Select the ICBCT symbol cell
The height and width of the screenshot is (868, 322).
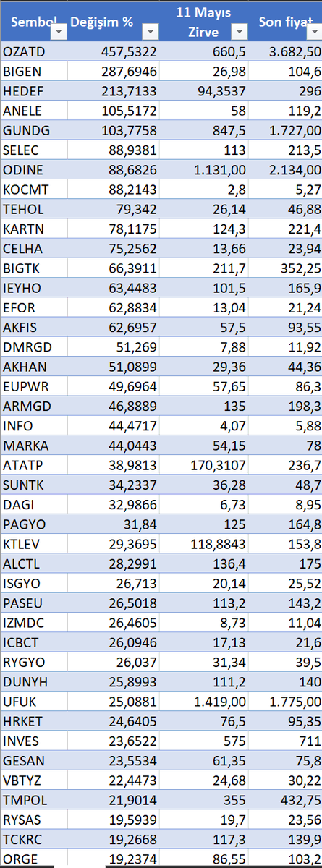coord(34,644)
